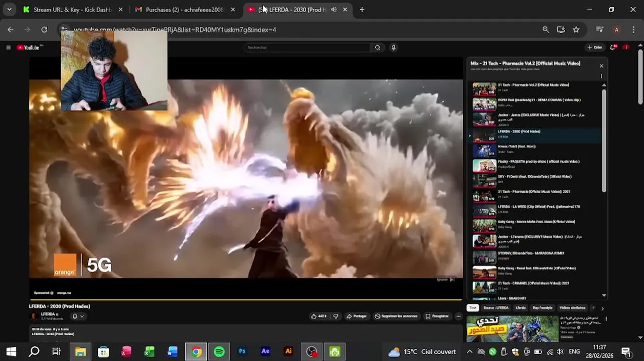Mute the LFERDA tab audio speaker icon
Viewport: 644px width, 361px height.
(334, 10)
